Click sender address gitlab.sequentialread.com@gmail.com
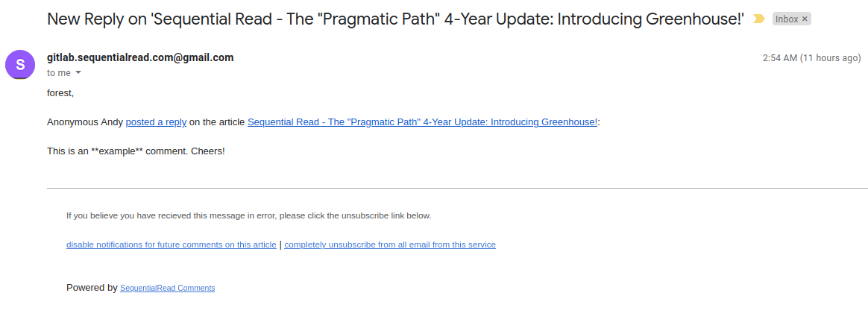Viewport: 868px width, 334px height. coord(140,57)
